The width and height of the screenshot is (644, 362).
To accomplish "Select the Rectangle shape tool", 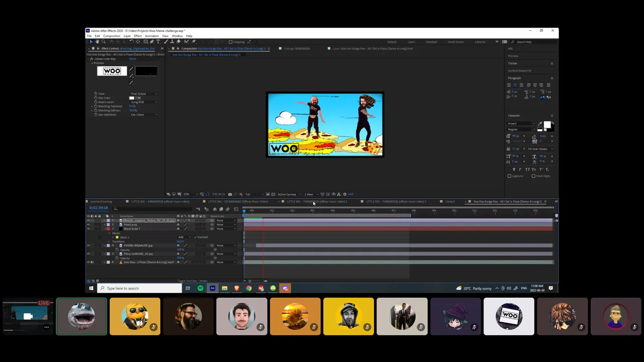I will tap(145, 42).
